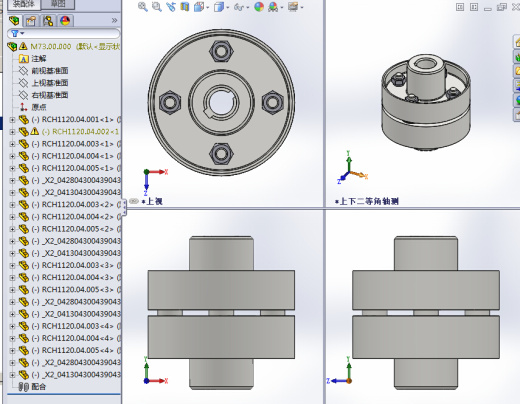Select the 草图 toolbar tab
Viewport: 520px width, 404px height.
coord(58,4)
